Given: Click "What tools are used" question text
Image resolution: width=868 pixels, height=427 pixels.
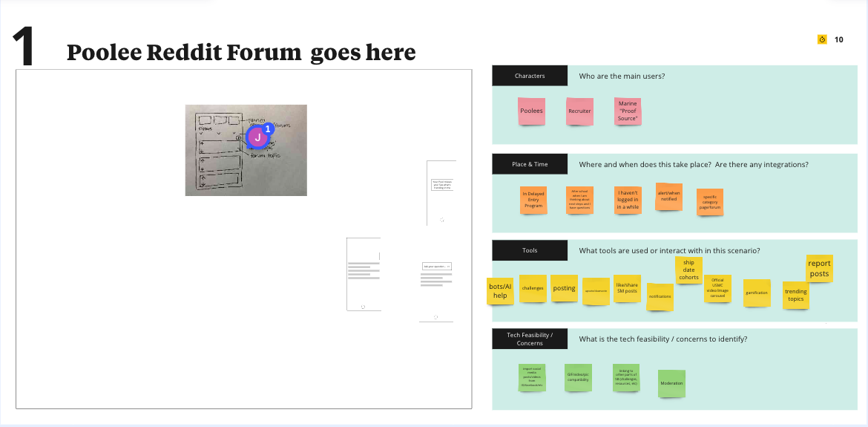Looking at the screenshot, I should 669,251.
